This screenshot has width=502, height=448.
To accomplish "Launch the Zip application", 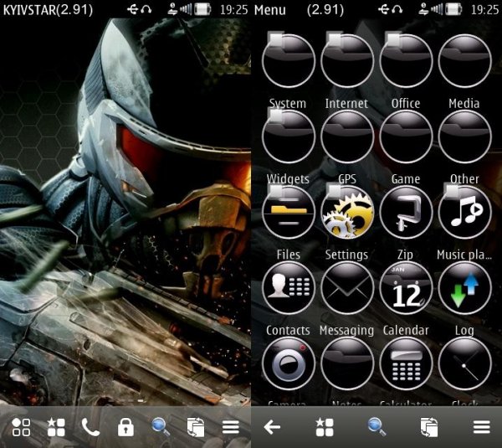I will point(406,212).
